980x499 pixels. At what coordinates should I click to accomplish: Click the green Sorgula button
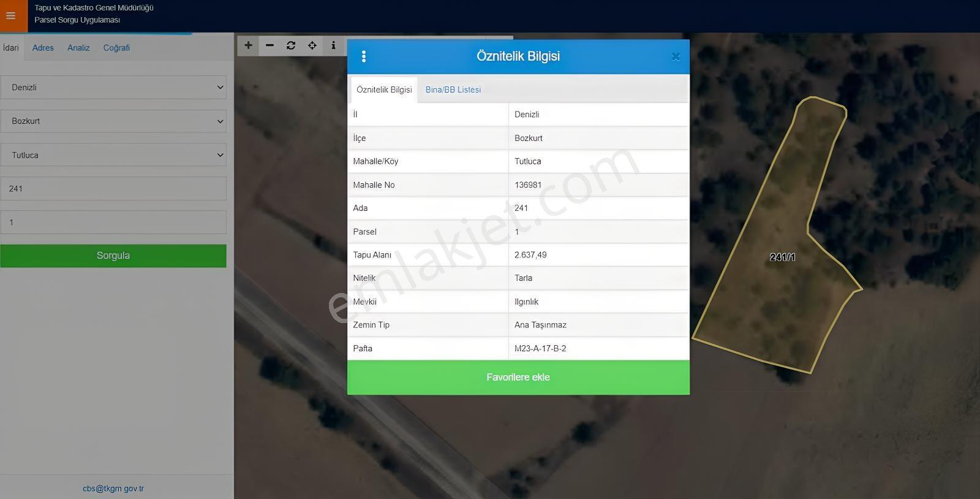click(113, 256)
